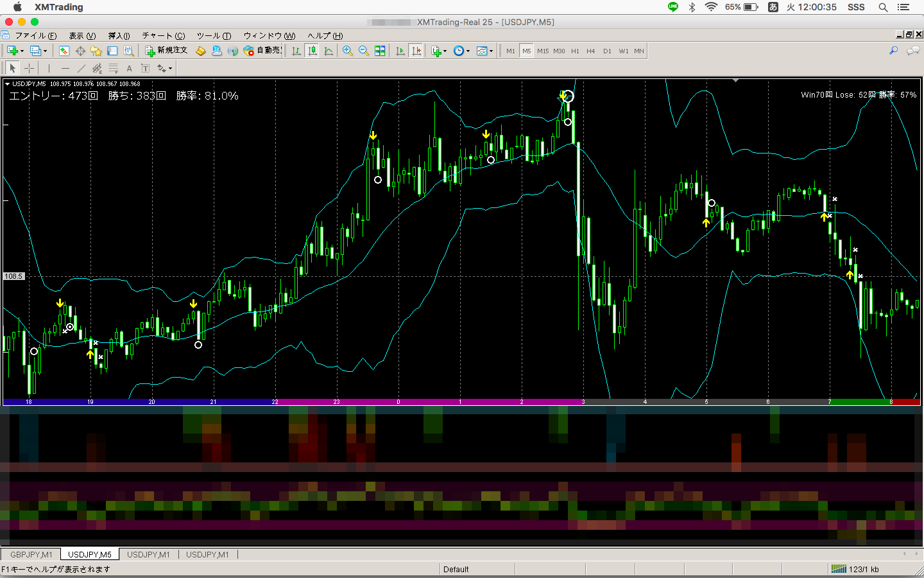Switch chart to MN timeframe

639,51
